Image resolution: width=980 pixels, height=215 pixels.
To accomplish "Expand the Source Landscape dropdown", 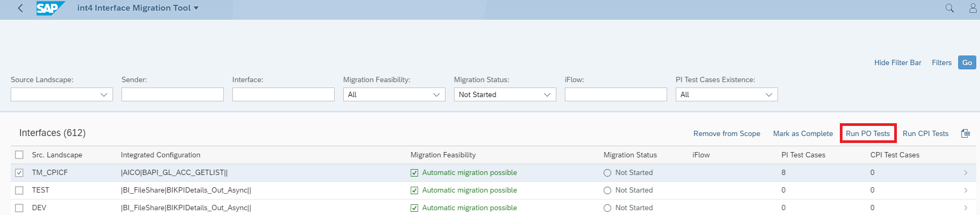I will coord(103,95).
